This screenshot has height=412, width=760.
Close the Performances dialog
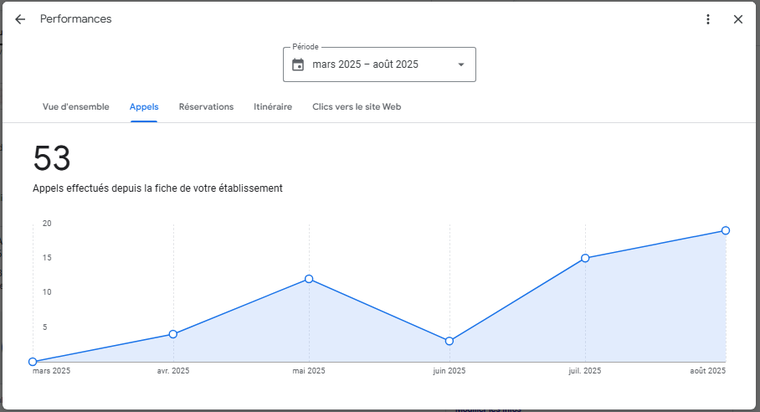[x=738, y=19]
